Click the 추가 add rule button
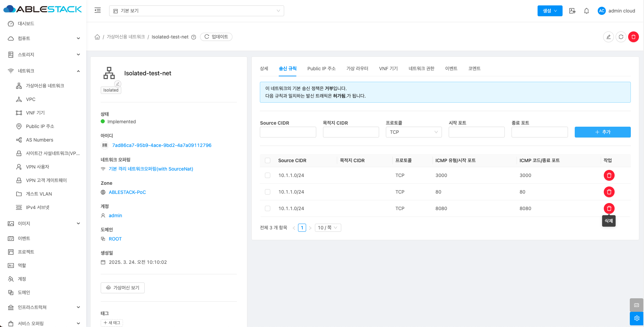 pos(602,132)
